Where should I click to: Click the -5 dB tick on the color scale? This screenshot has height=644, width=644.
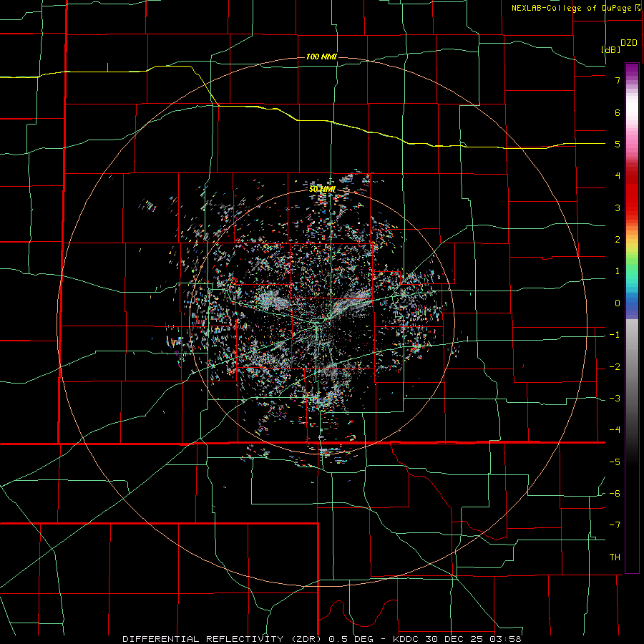pos(615,462)
